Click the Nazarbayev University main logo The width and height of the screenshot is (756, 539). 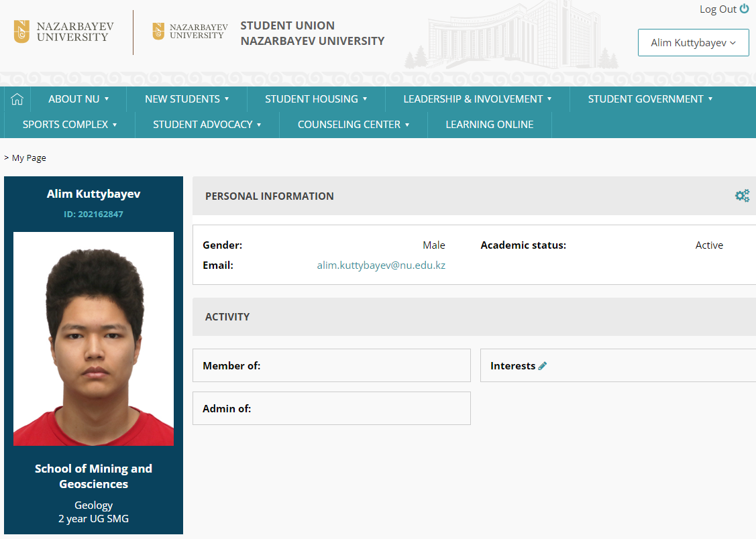pos(64,32)
